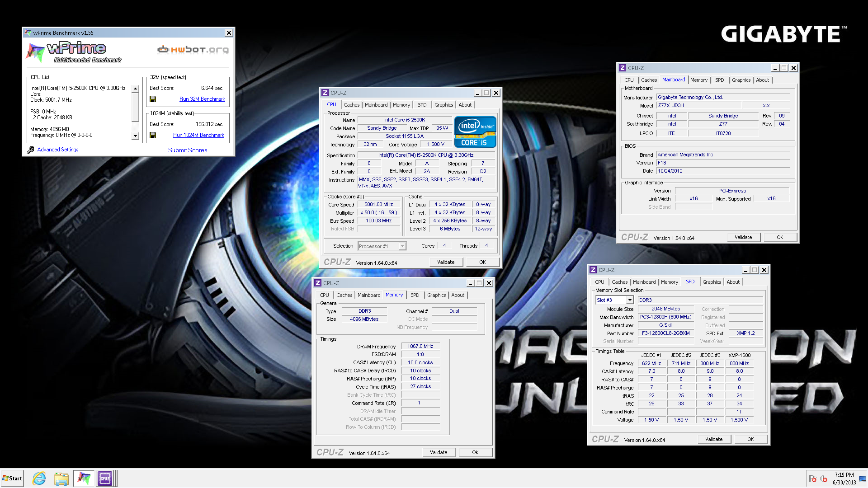Click the CPU List scroll down arrow in wPrime
This screenshot has width=868, height=488.
135,136
